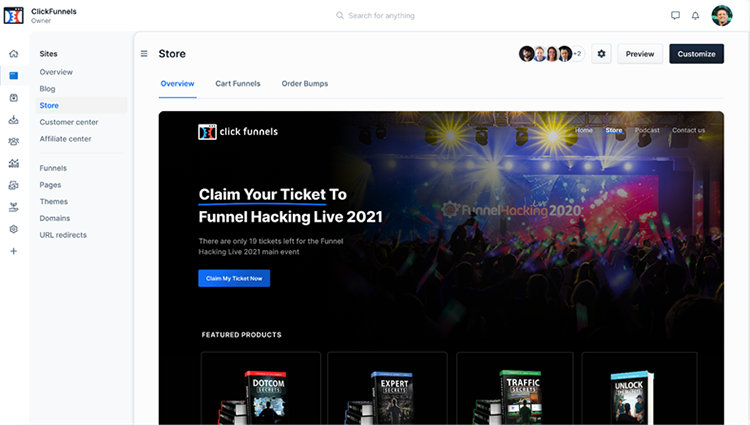Toggle the hamburger menu beside Store
The image size is (750, 425).
(x=144, y=54)
